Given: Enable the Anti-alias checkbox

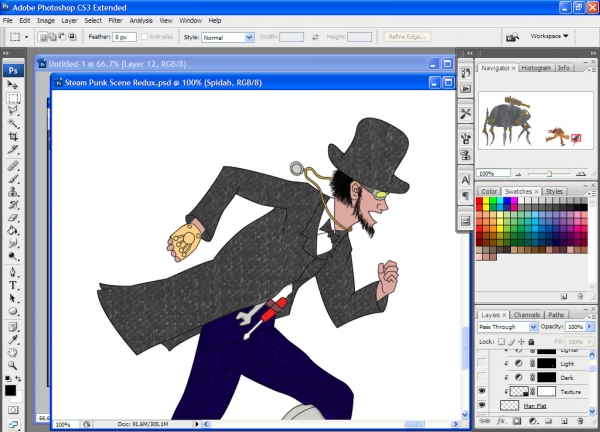Looking at the screenshot, I should tap(144, 37).
